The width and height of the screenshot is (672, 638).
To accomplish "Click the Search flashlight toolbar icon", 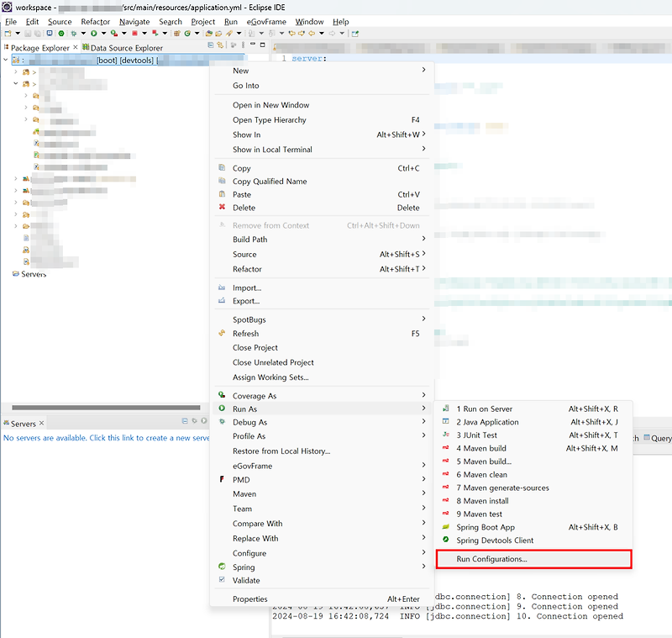I will point(228,34).
